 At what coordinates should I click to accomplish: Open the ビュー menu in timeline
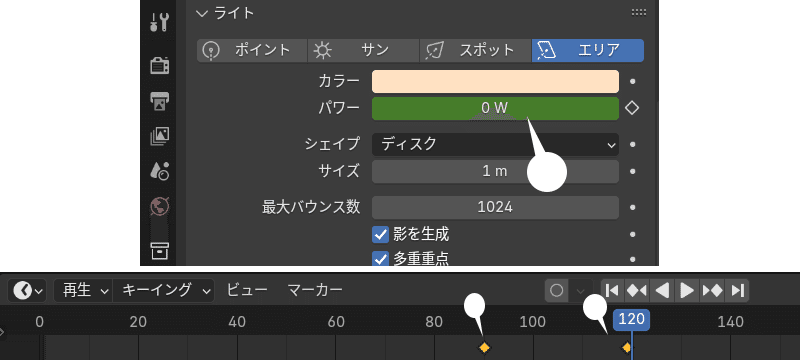click(247, 291)
